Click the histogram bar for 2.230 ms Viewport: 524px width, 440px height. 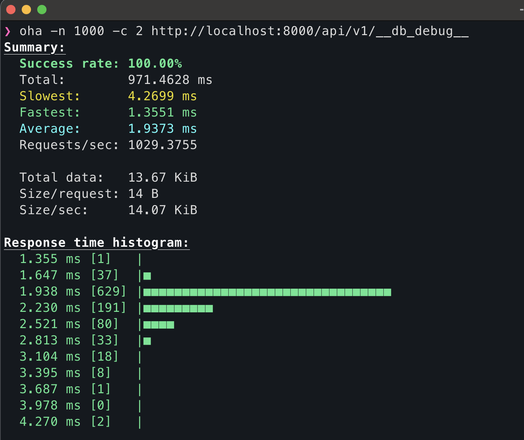pos(178,308)
